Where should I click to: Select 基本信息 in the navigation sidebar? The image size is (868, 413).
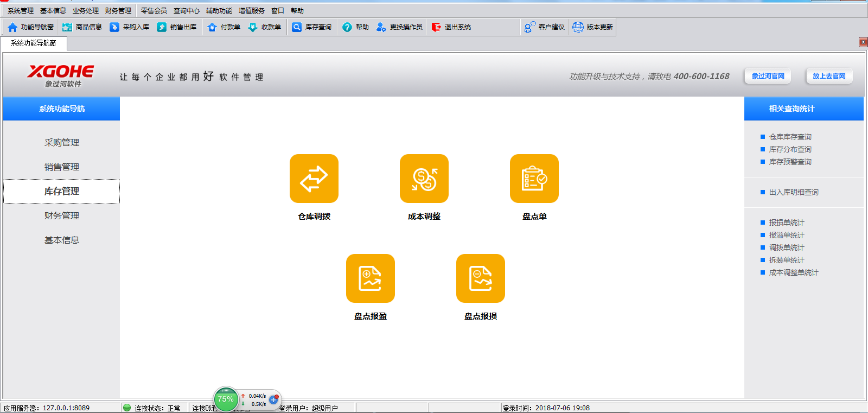click(x=62, y=240)
